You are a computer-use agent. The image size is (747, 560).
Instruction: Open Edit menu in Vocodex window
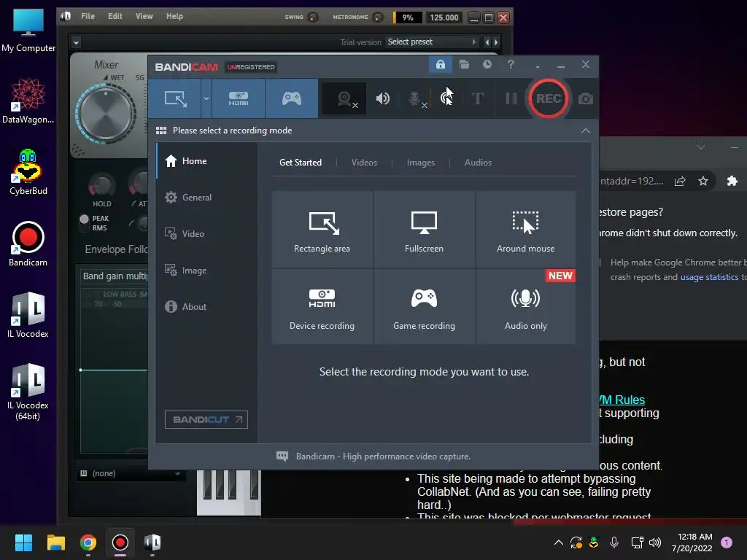pyautogui.click(x=115, y=16)
